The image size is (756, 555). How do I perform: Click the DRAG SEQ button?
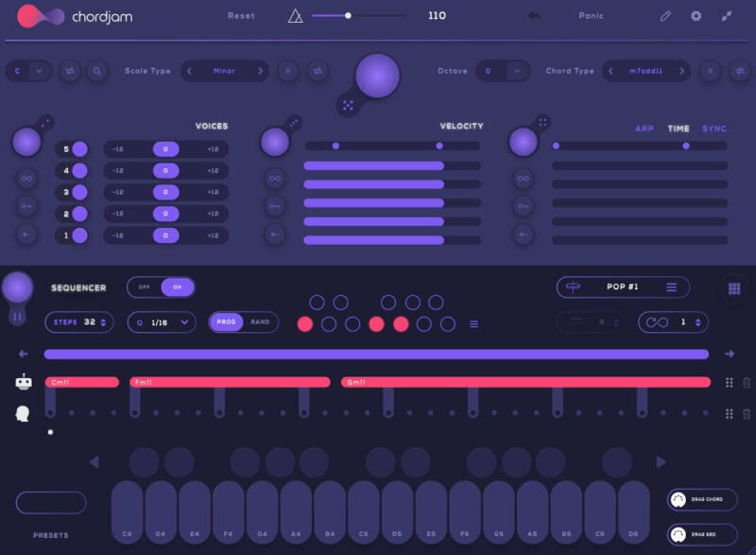pos(702,534)
